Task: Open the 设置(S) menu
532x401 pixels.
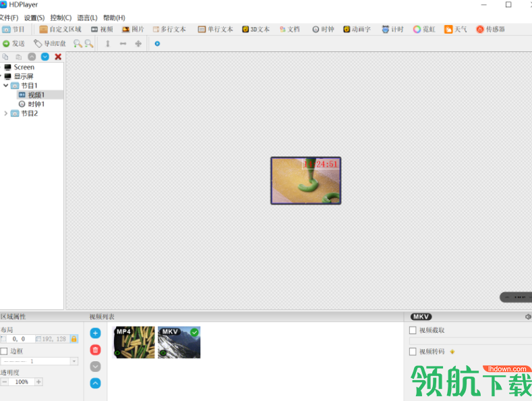Action: 34,18
